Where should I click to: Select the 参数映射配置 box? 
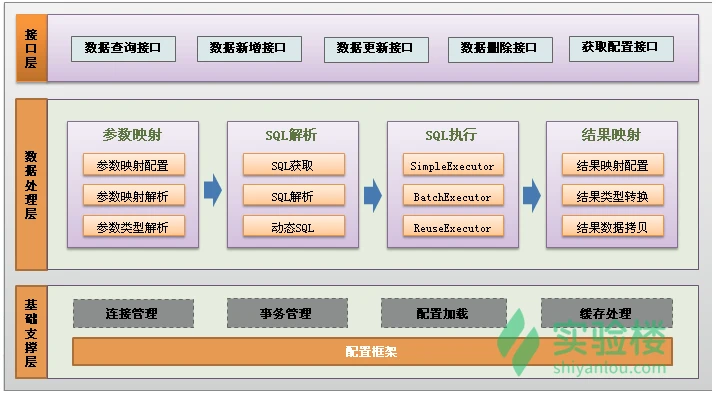(x=134, y=165)
